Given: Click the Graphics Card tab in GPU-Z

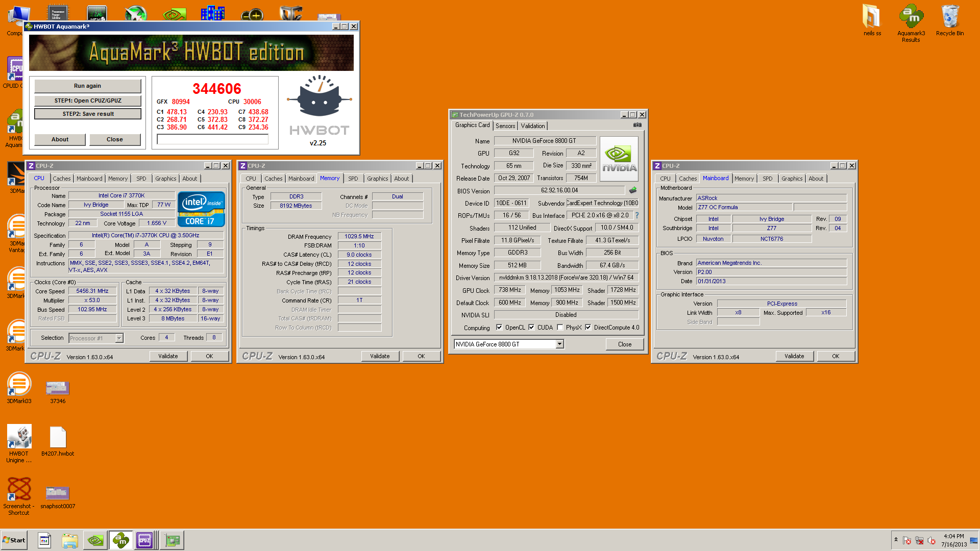Looking at the screenshot, I should click(x=472, y=126).
